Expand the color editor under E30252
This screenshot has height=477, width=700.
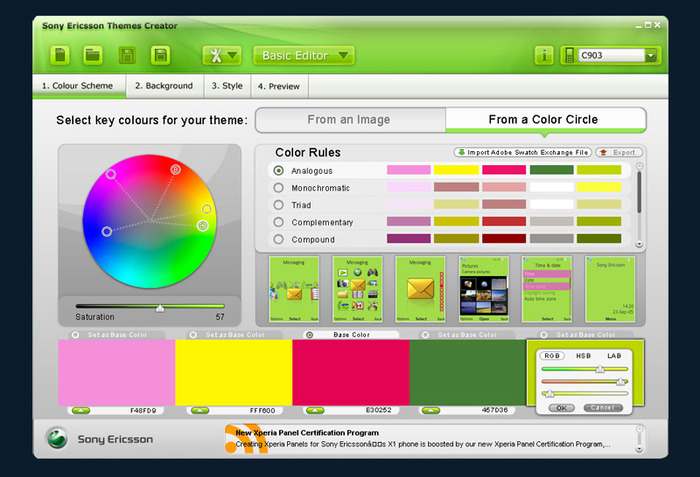point(315,410)
